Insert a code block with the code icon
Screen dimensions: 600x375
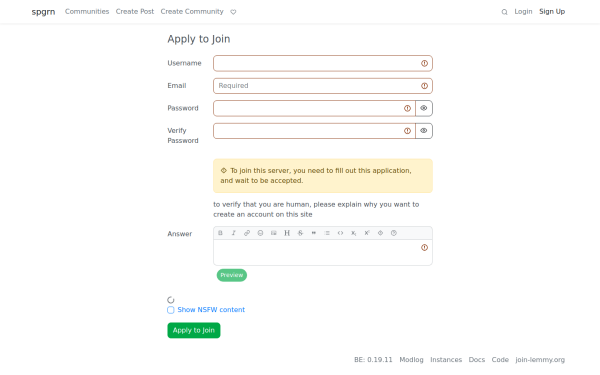(340, 233)
